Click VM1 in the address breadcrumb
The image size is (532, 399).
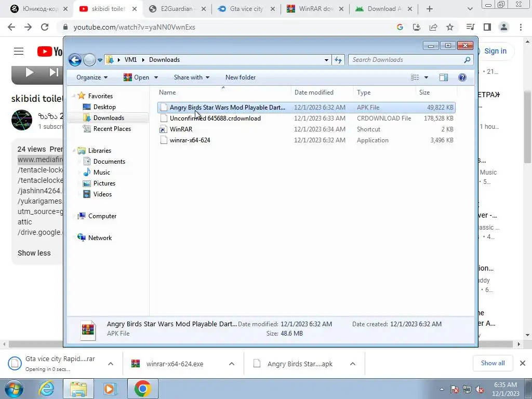[130, 60]
